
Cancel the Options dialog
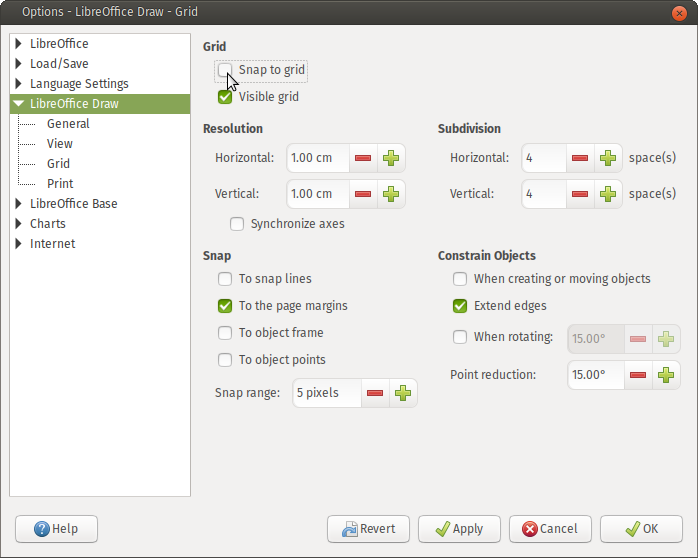[551, 529]
